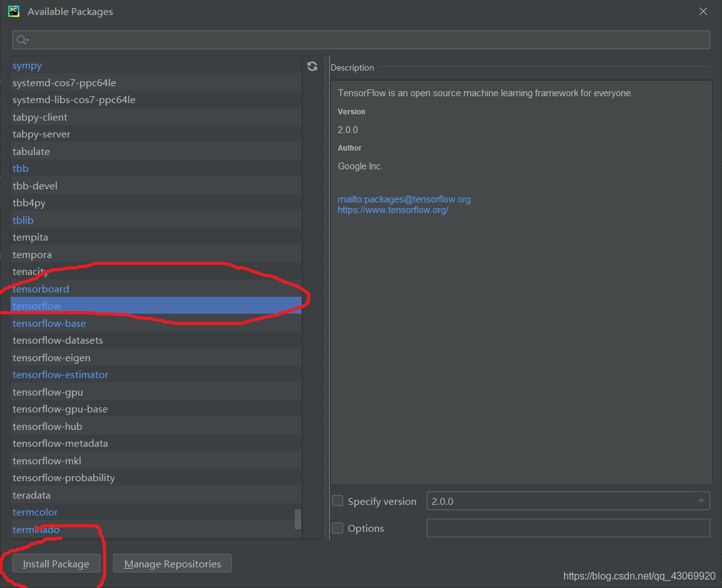
Task: Select systemd-libs-cos7-ppc64le package
Action: pos(156,99)
